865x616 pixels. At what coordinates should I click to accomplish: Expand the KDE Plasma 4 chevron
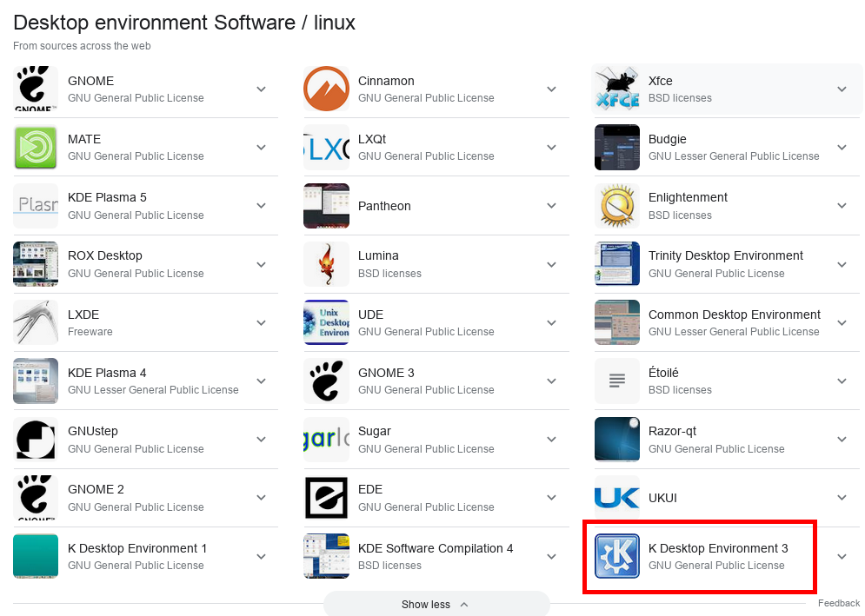pos(262,381)
